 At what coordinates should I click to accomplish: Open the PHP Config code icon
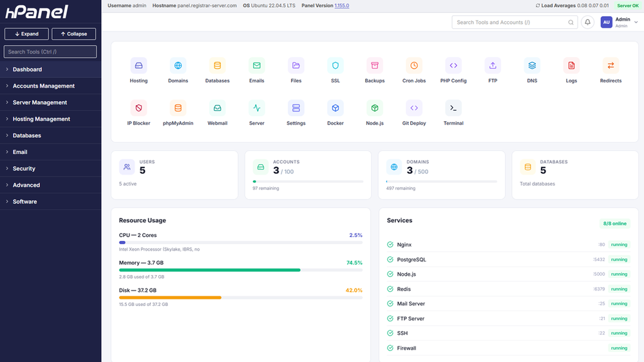[453, 66]
